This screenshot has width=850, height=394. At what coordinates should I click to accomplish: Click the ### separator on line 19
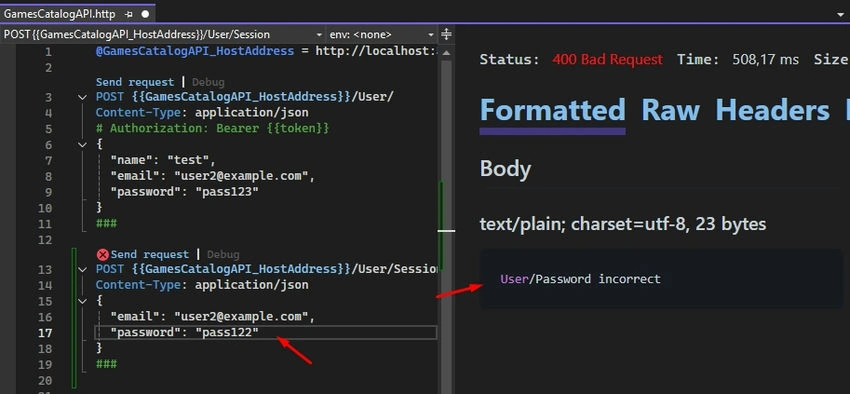click(x=106, y=364)
